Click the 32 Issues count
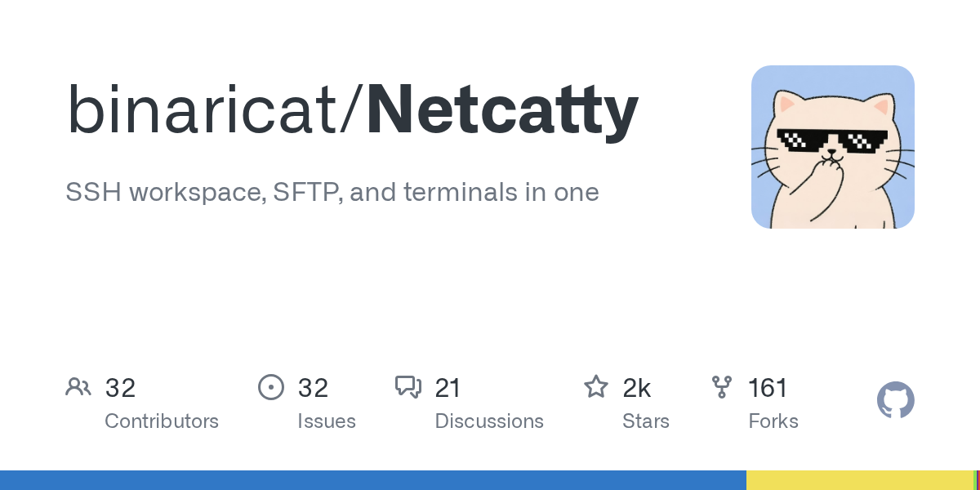The height and width of the screenshot is (490, 980). coord(313,388)
